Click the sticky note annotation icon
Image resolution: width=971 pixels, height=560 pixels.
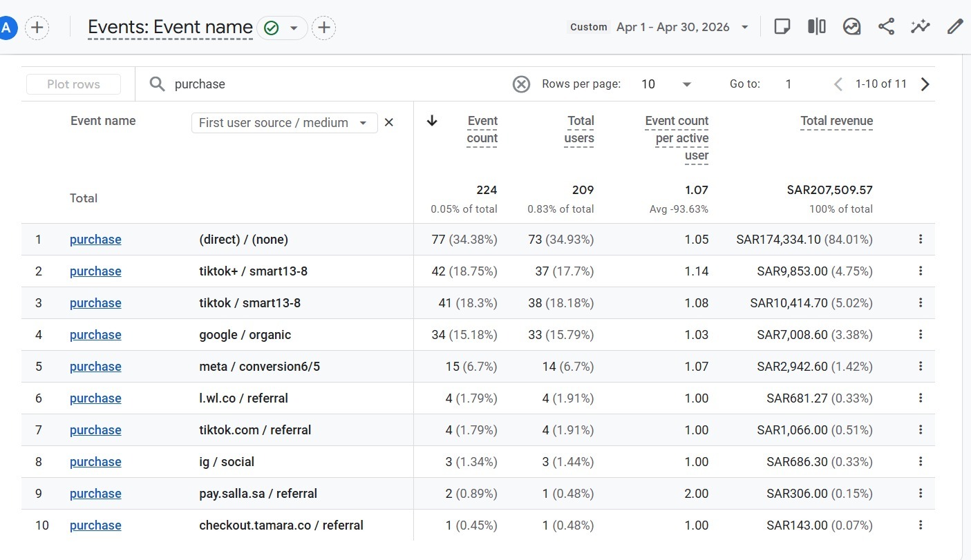click(782, 27)
